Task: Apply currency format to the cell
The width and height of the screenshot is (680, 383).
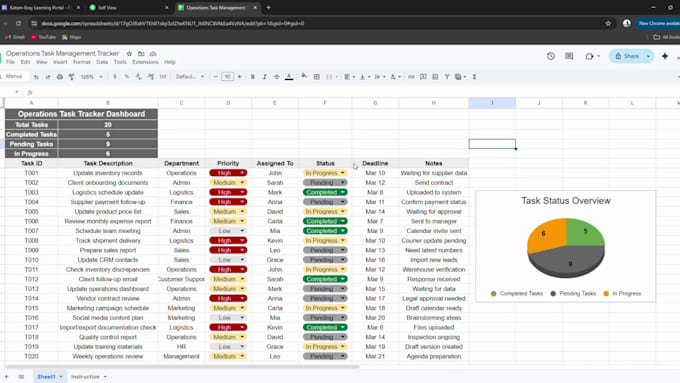Action: pyautogui.click(x=114, y=77)
